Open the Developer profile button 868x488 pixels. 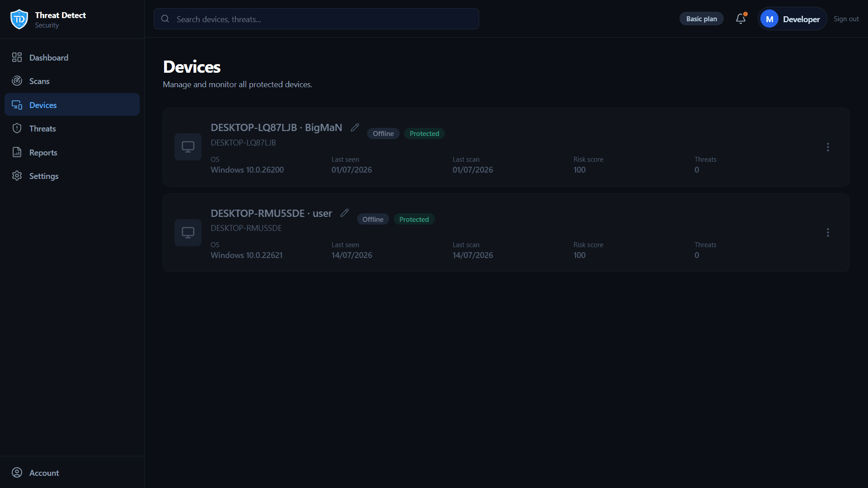tap(792, 19)
